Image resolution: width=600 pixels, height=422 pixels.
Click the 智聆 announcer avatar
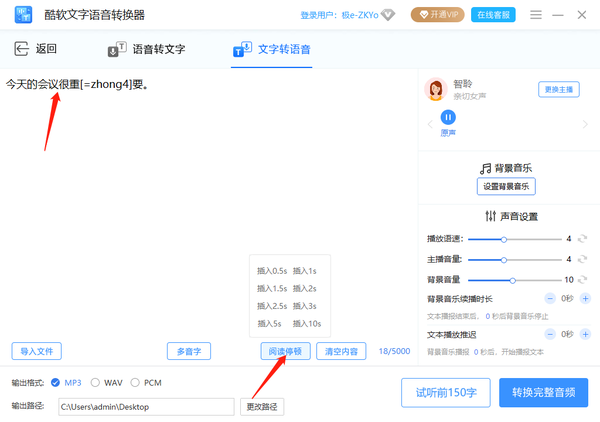[x=435, y=90]
